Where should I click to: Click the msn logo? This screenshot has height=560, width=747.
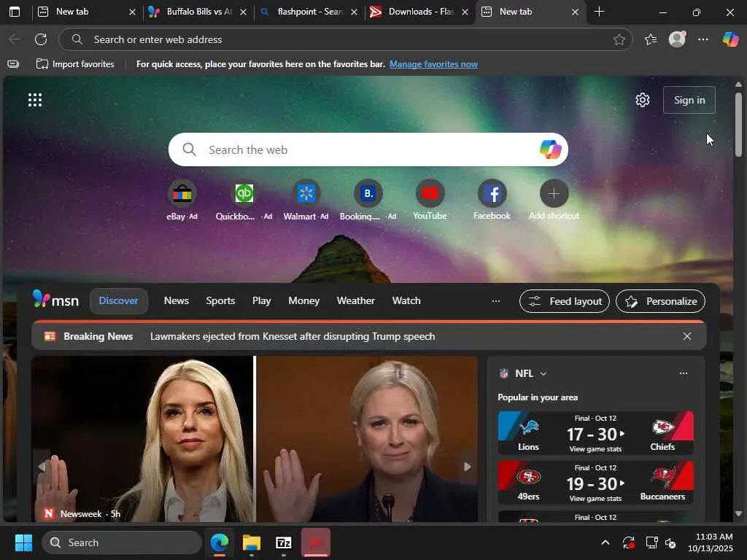click(x=55, y=300)
